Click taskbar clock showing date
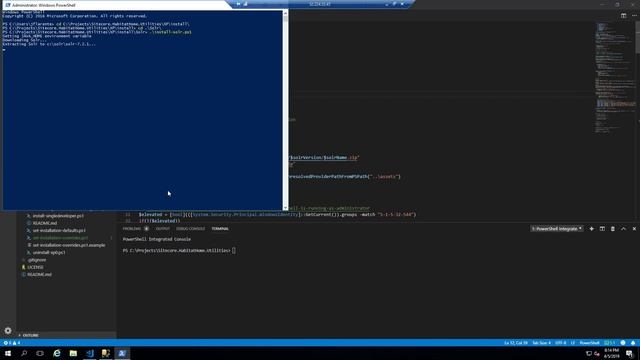This screenshot has width=640, height=360. pyautogui.click(x=611, y=353)
